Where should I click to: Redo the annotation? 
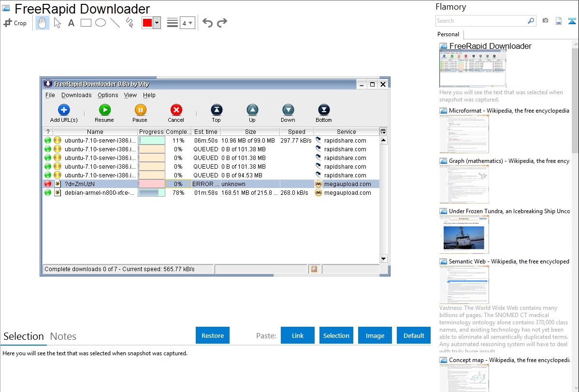(222, 23)
